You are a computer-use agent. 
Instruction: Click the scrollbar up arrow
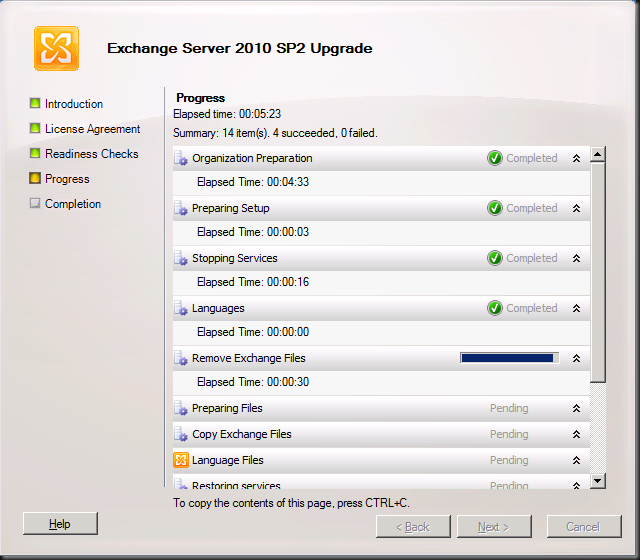coord(598,154)
